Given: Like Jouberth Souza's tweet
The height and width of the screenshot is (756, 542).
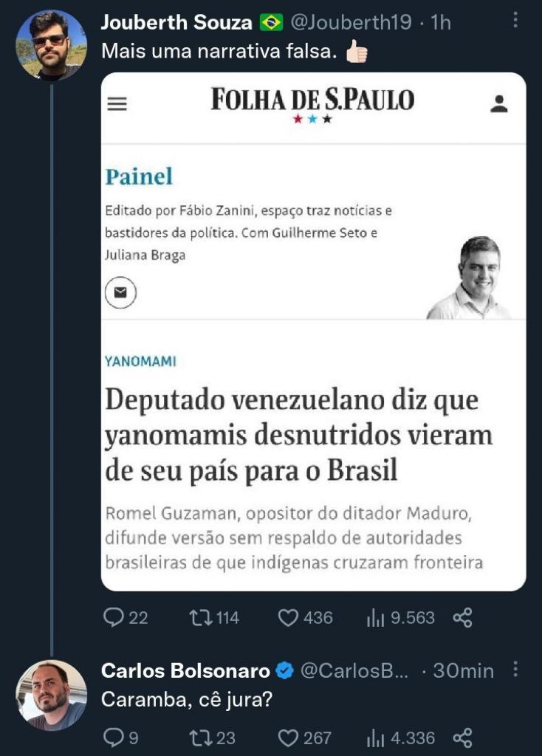Looking at the screenshot, I should pyautogui.click(x=288, y=618).
